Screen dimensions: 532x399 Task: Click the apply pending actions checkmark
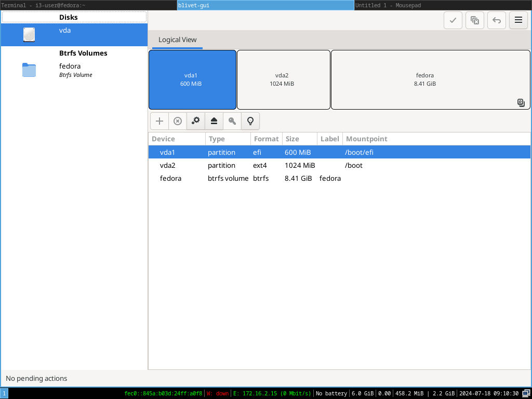[453, 20]
